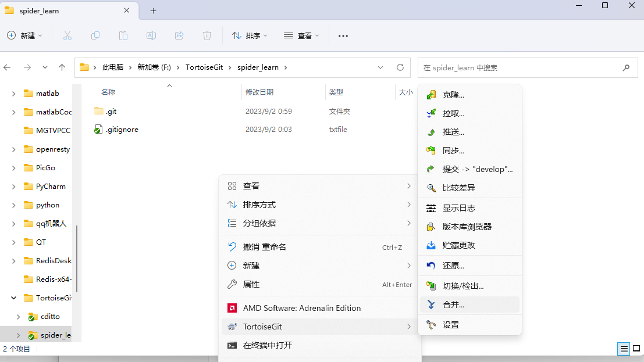Image resolution: width=644 pixels, height=362 pixels.
Task: Sort by Name (名称) column header
Action: (x=108, y=92)
